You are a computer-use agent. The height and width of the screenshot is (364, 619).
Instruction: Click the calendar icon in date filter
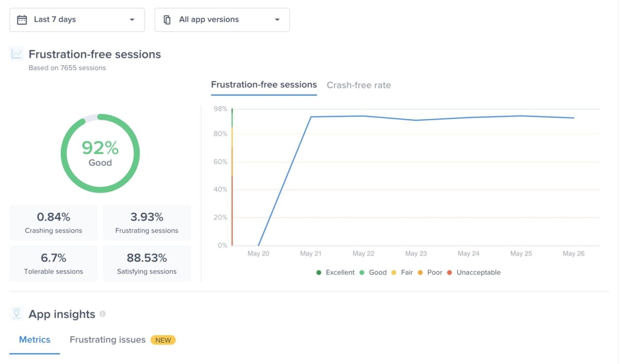22,20
